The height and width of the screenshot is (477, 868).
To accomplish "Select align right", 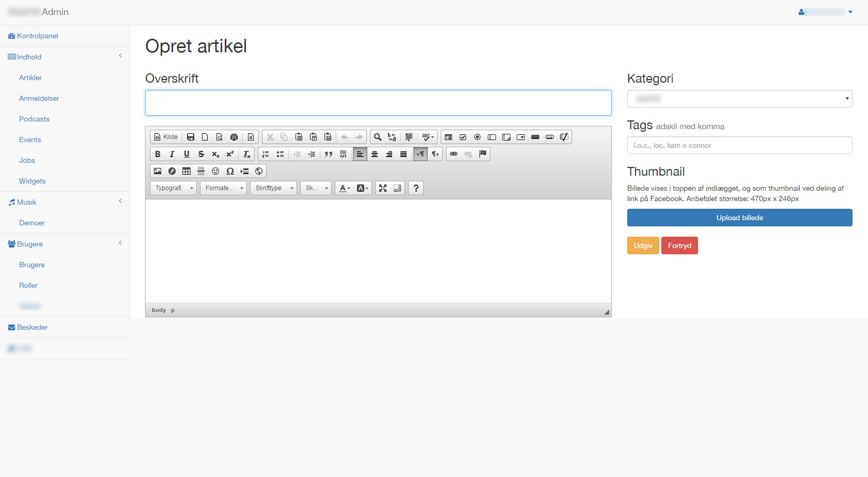I will 389,154.
